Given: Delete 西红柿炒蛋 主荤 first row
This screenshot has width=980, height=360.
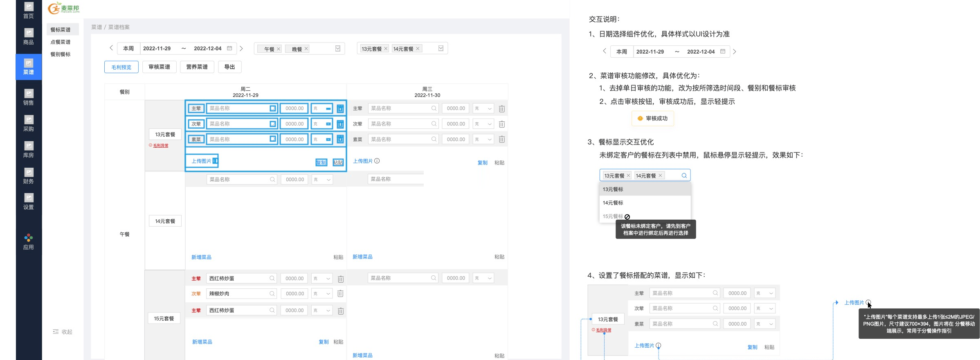Looking at the screenshot, I should [341, 279].
